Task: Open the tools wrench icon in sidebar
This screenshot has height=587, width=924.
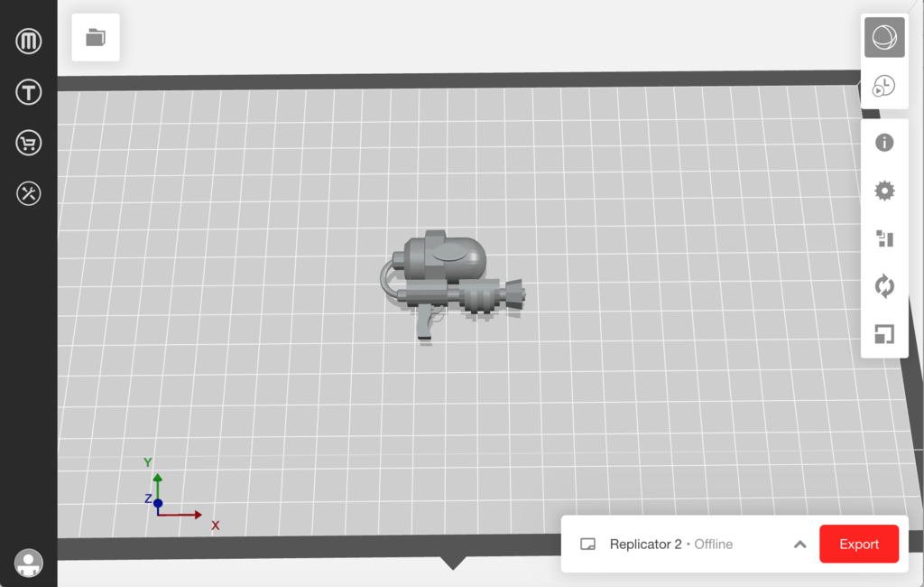Action: click(28, 193)
